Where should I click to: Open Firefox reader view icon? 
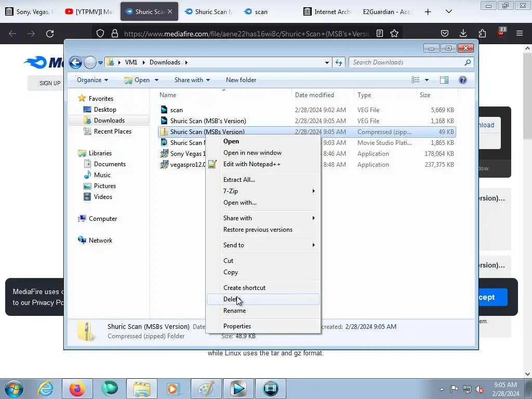(x=380, y=34)
